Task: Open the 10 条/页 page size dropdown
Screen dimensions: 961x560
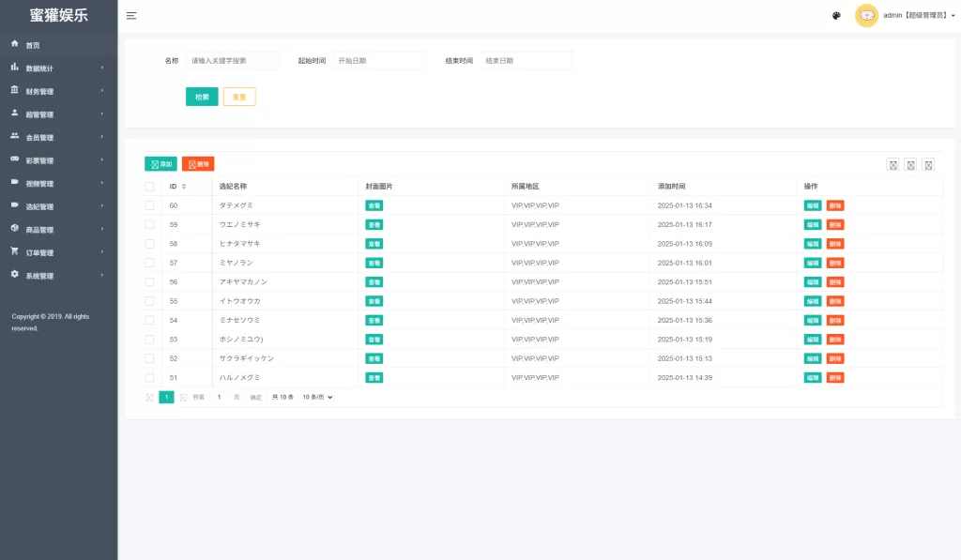Action: [317, 398]
